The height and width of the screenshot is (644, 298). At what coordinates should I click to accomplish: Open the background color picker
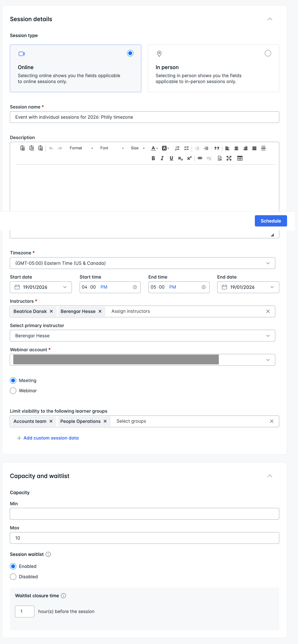click(165, 148)
